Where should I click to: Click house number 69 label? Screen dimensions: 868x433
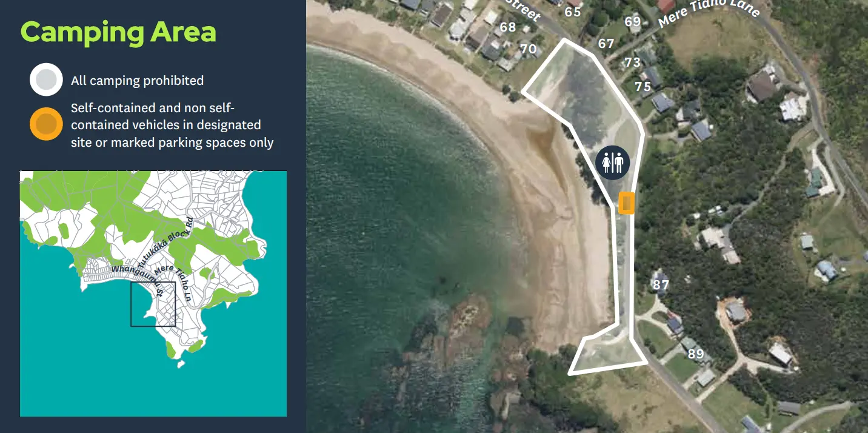(x=633, y=22)
